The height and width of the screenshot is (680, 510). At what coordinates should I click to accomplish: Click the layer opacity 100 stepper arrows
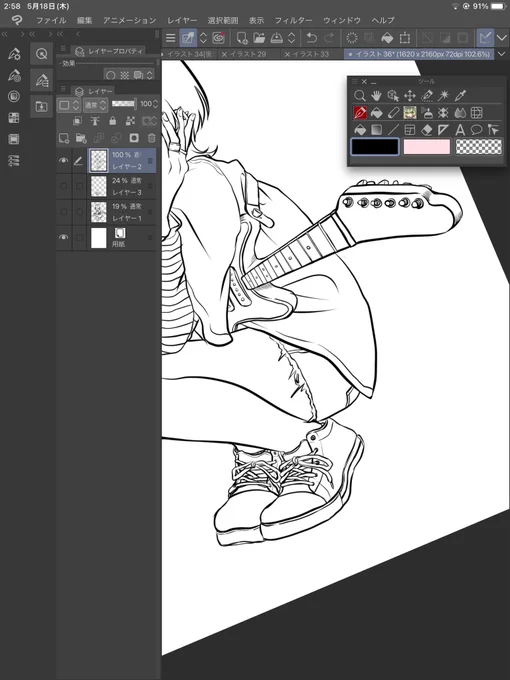(x=156, y=104)
